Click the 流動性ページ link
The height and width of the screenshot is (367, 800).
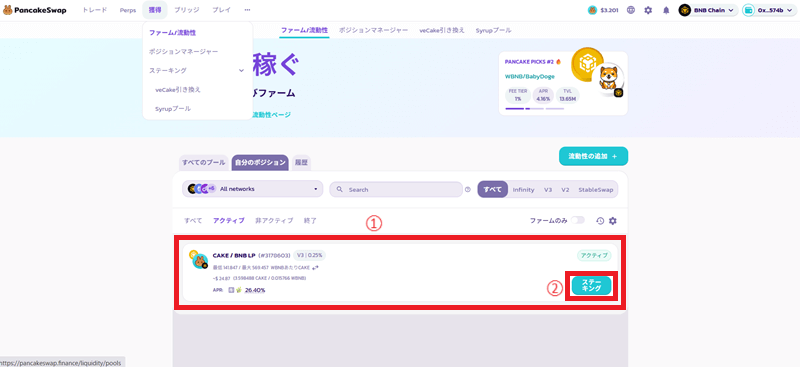(272, 115)
